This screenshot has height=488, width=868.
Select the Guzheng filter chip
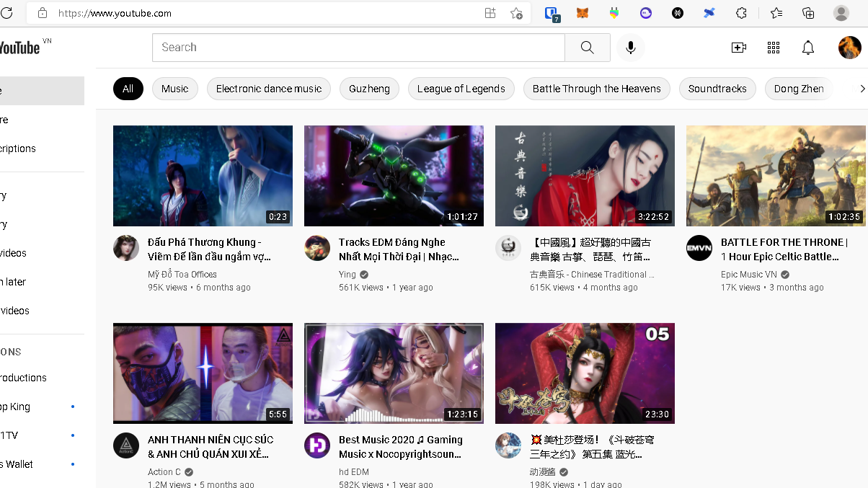click(369, 89)
